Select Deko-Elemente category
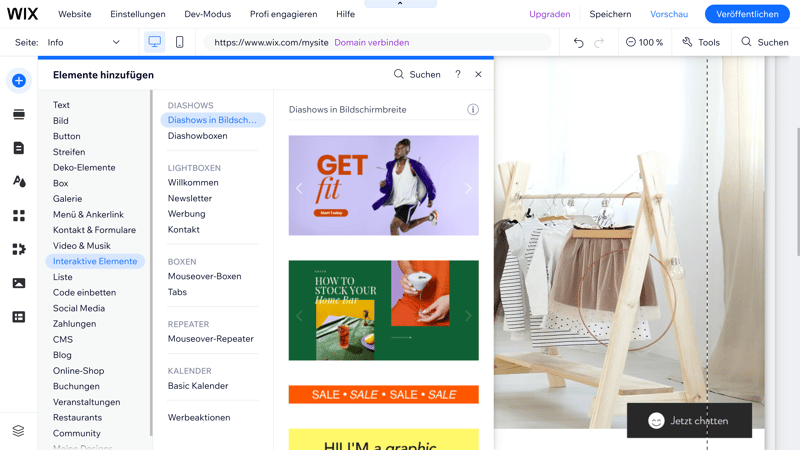 point(84,167)
